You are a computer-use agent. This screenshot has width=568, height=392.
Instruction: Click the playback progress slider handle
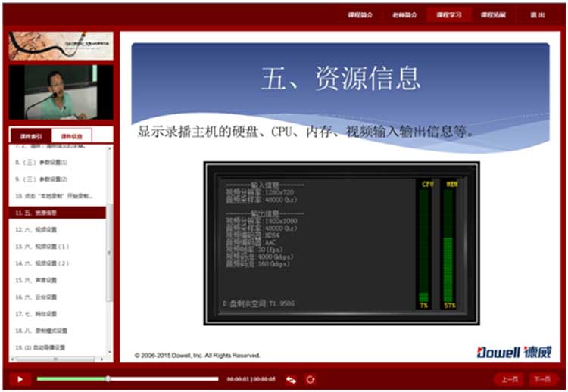point(108,378)
